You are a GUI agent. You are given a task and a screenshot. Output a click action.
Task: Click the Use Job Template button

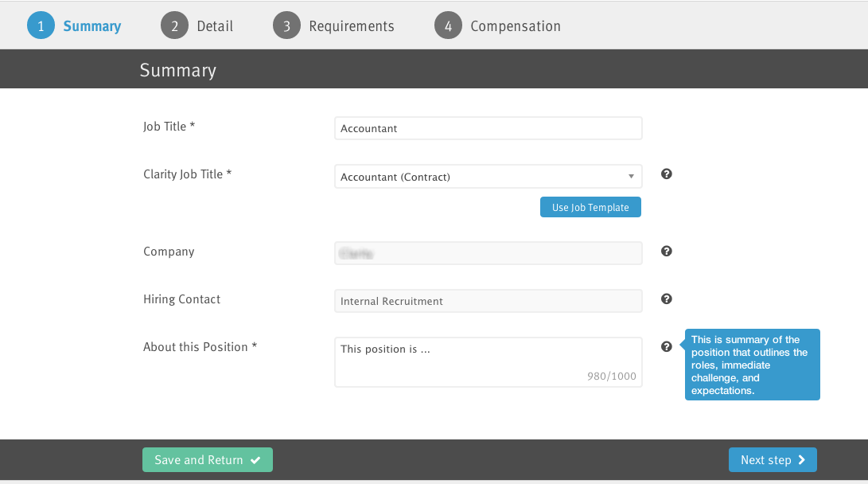(x=590, y=207)
